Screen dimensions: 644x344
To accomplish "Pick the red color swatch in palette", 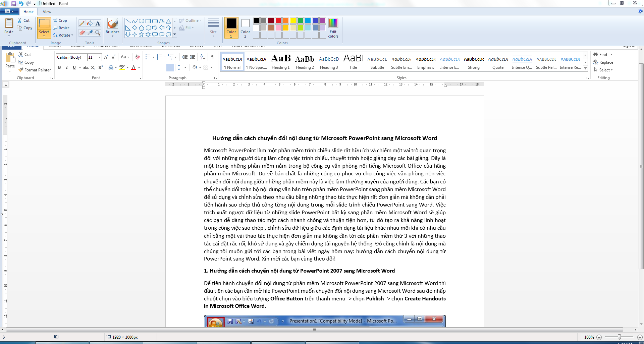I will [x=278, y=20].
